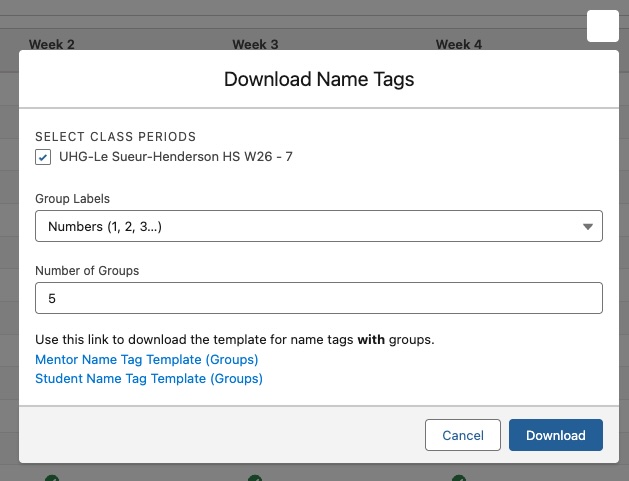Uncheck UHG-Le Sueur-Henderson HS W26 - 7 checkbox

coord(43,157)
